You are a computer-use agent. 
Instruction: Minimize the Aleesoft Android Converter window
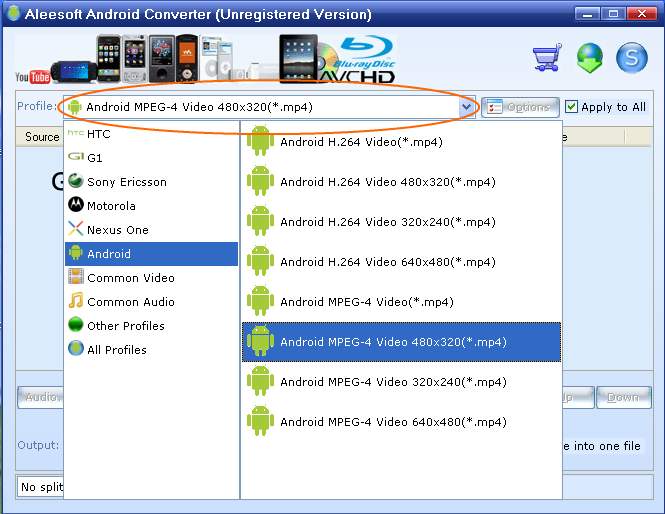click(x=587, y=14)
